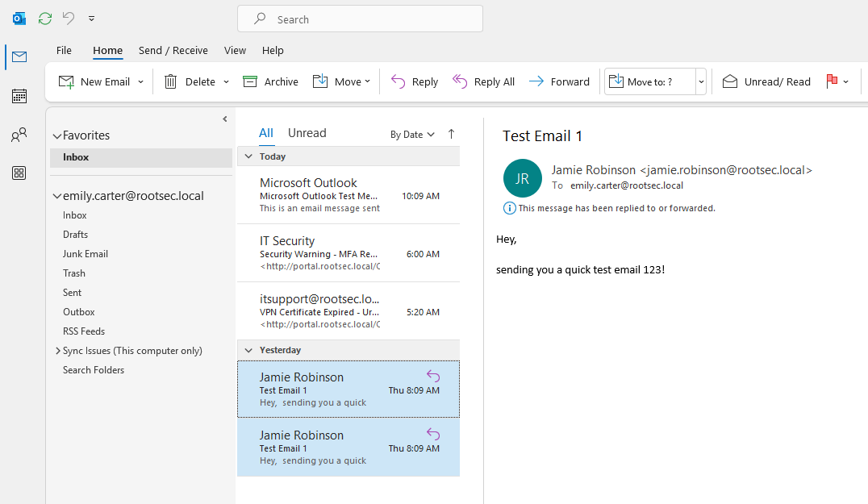Click replied arrow icon on first Jamie email
This screenshot has height=504, width=868.
coord(433,377)
